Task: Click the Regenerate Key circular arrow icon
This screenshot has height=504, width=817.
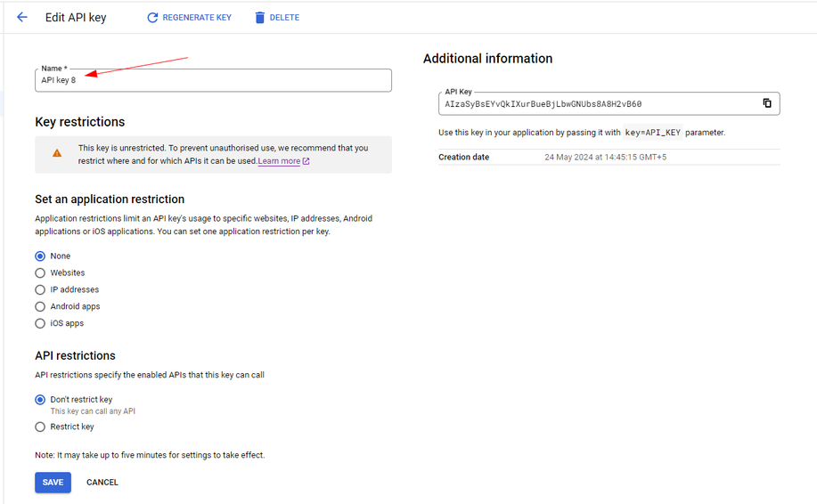Action: 152,18
